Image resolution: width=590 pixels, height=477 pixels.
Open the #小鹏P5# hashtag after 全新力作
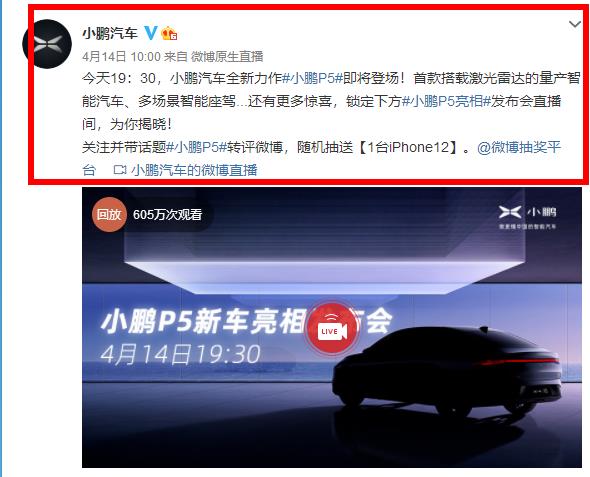312,78
